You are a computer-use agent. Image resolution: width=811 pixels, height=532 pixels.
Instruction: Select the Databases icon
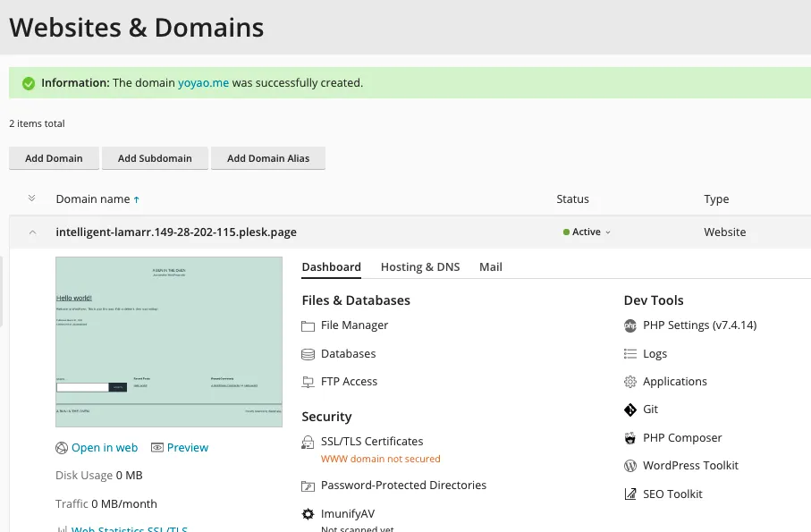pos(308,353)
